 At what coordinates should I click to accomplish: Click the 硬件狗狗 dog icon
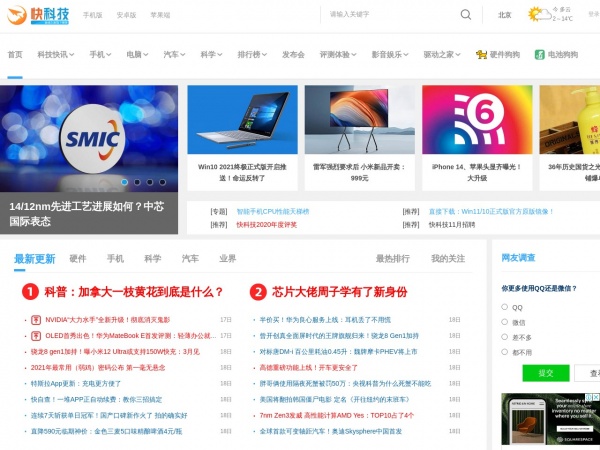[x=482, y=55]
